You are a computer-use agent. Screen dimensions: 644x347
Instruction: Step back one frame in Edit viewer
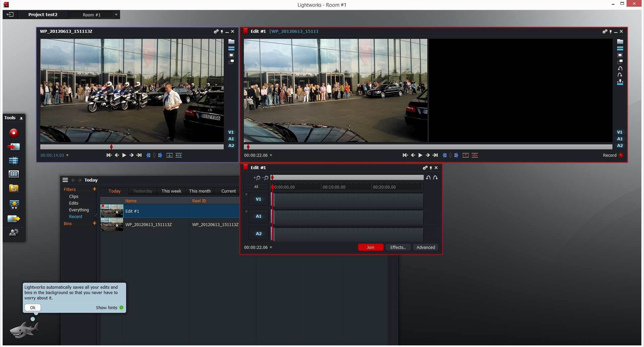413,155
